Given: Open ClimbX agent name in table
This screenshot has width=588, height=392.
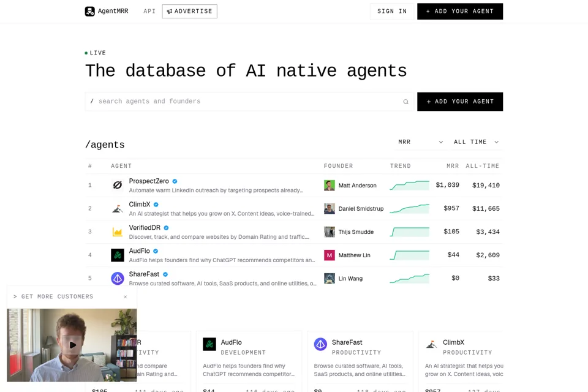Looking at the screenshot, I should click(140, 205).
